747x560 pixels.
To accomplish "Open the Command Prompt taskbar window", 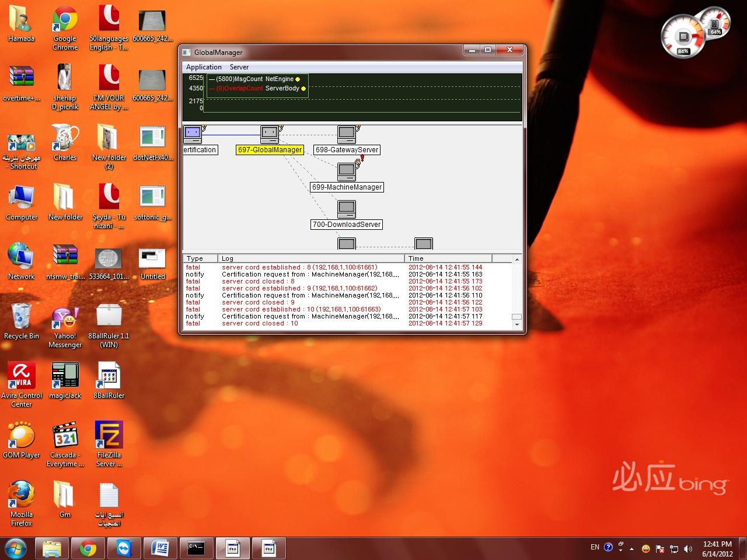I will click(196, 548).
